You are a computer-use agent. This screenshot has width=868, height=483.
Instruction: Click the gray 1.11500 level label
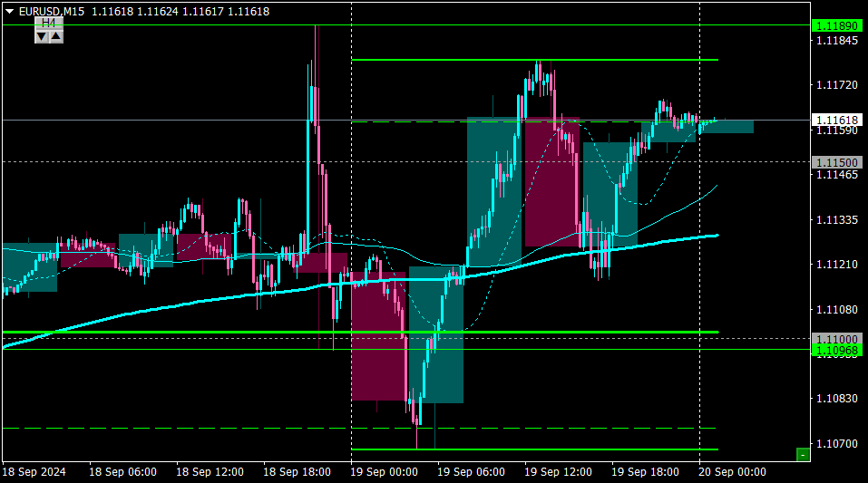(x=837, y=162)
